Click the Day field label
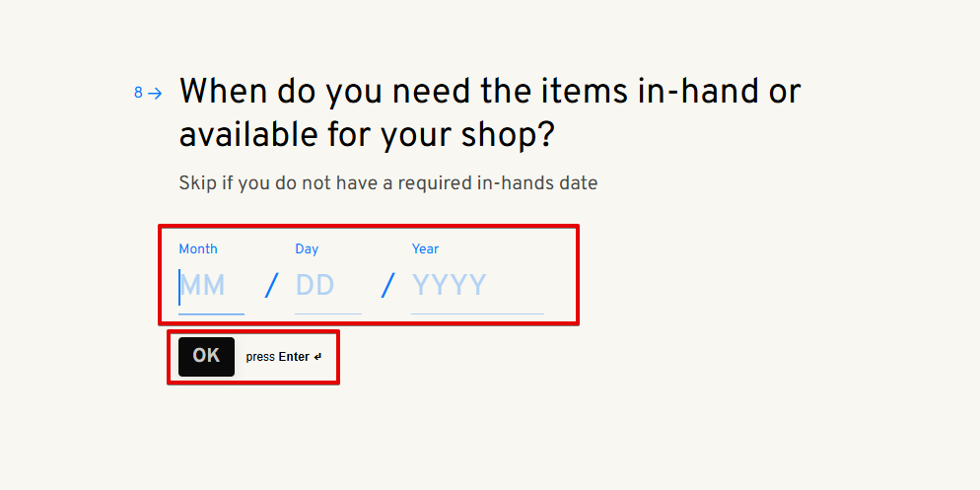This screenshot has width=980, height=490. pos(307,249)
